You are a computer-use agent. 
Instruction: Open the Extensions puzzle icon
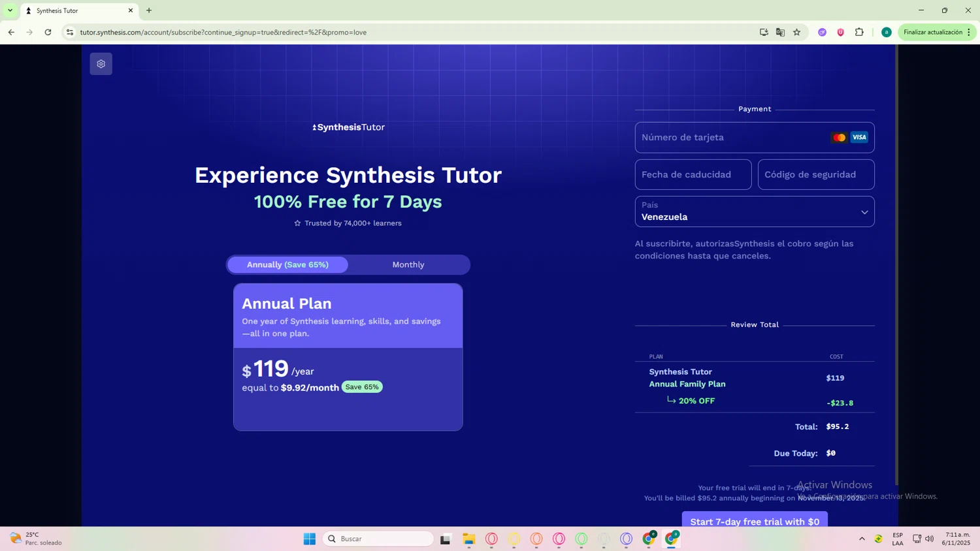tap(859, 32)
